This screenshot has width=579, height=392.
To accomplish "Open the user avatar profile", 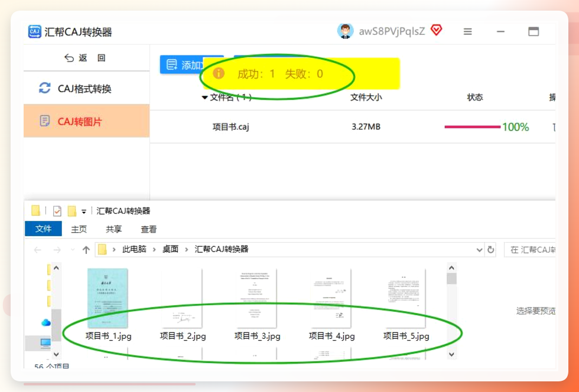I will coord(345,31).
